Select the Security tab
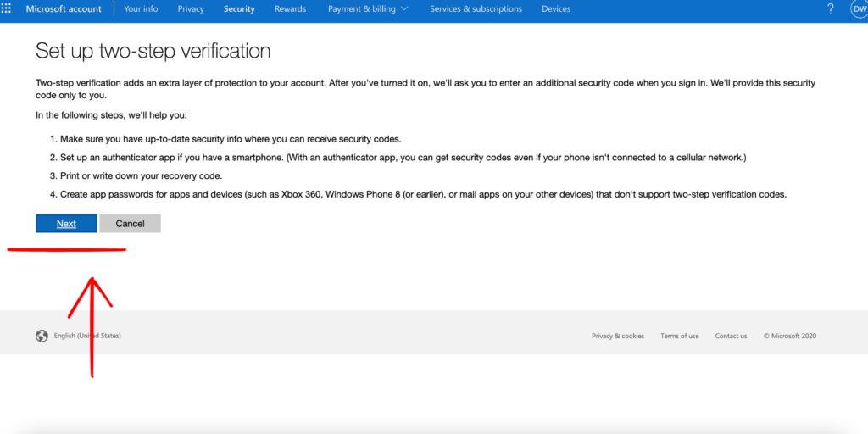The width and height of the screenshot is (868, 434). 239,9
